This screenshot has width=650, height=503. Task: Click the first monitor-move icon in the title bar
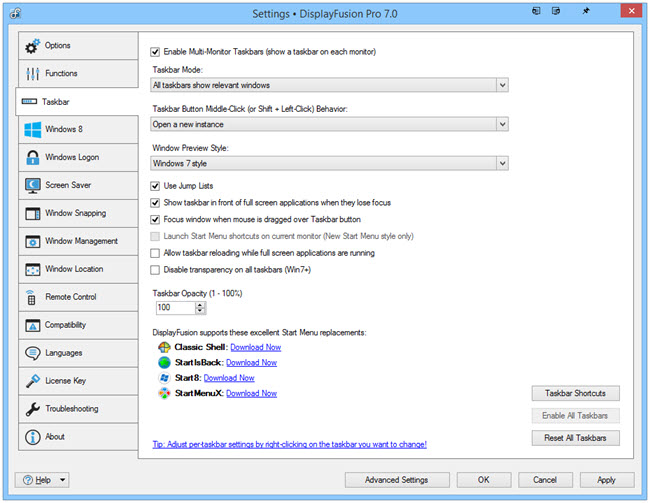point(536,11)
